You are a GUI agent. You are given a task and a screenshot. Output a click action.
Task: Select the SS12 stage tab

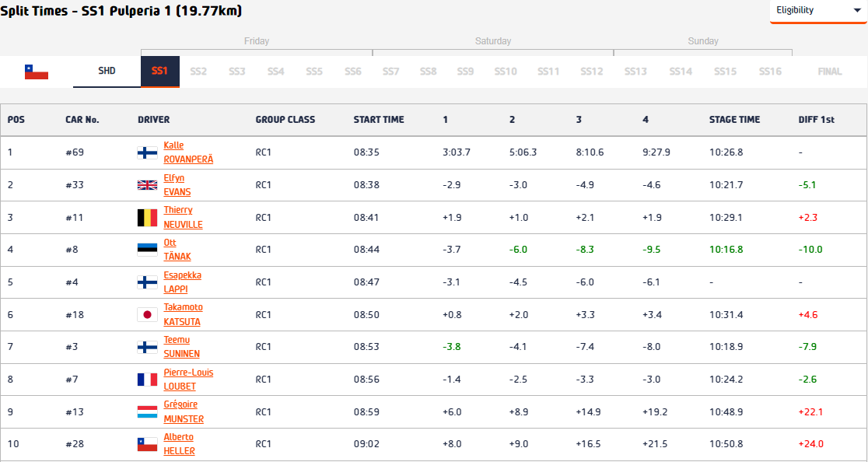tap(591, 72)
